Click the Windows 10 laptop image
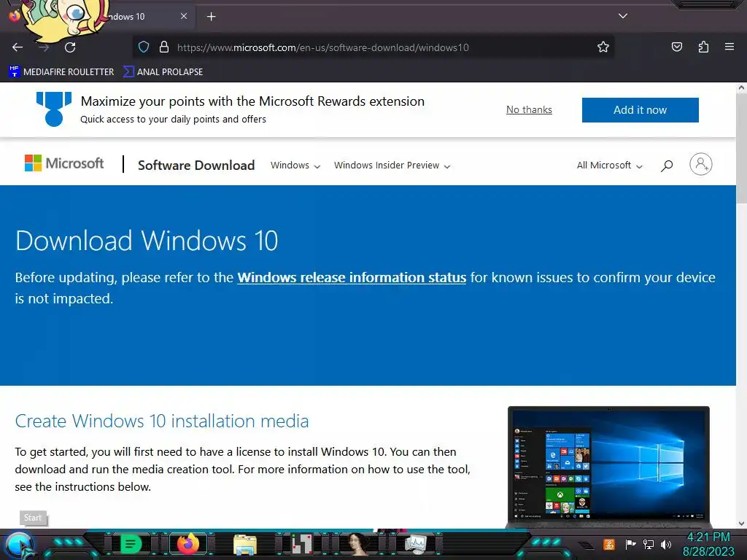Viewport: 747px width, 560px height. (x=608, y=467)
